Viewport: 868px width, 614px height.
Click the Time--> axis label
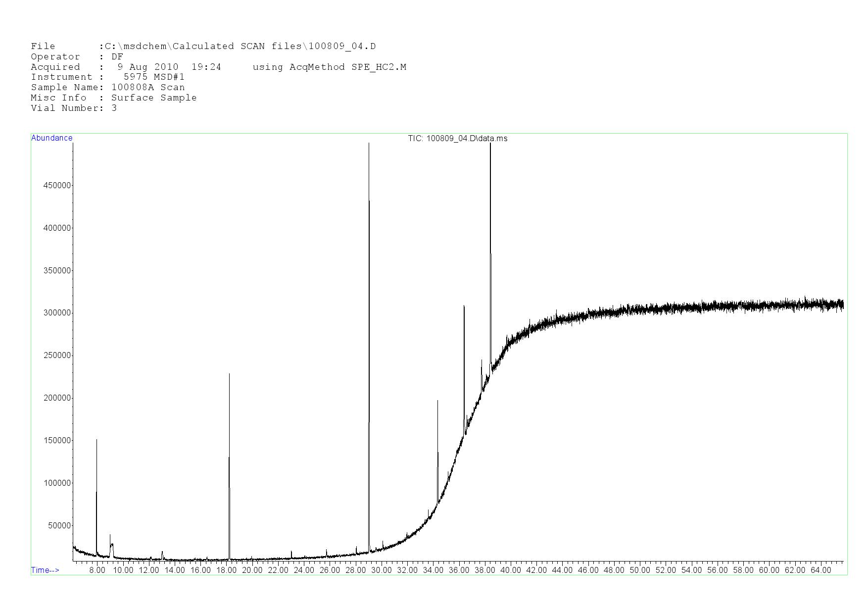(x=45, y=570)
